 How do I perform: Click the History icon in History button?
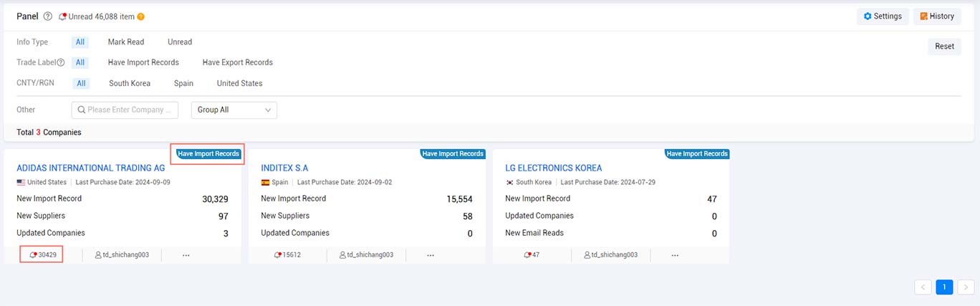924,16
